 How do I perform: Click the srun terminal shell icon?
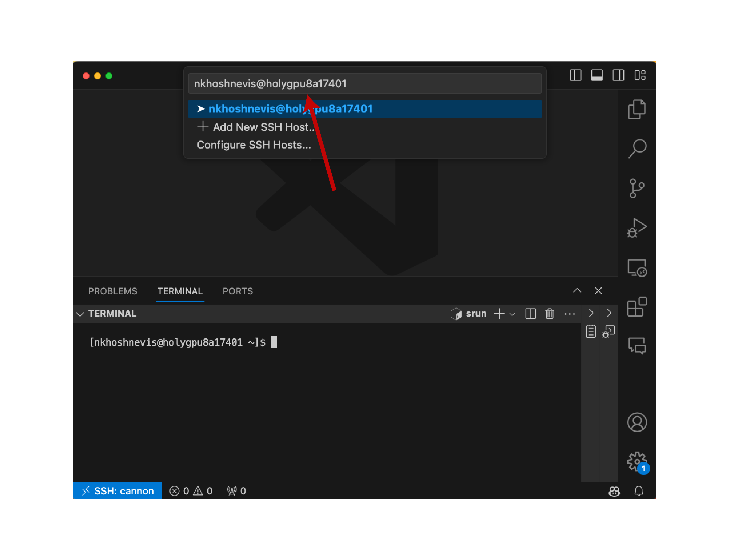click(456, 314)
